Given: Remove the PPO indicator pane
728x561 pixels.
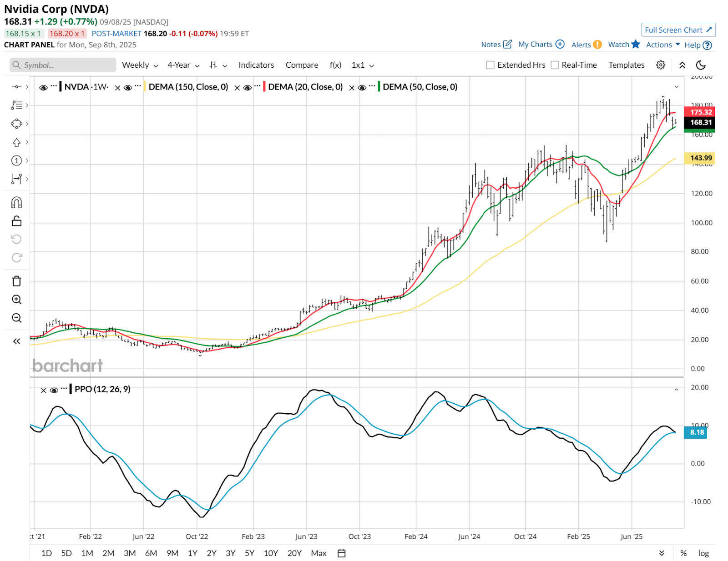Looking at the screenshot, I should [43, 391].
